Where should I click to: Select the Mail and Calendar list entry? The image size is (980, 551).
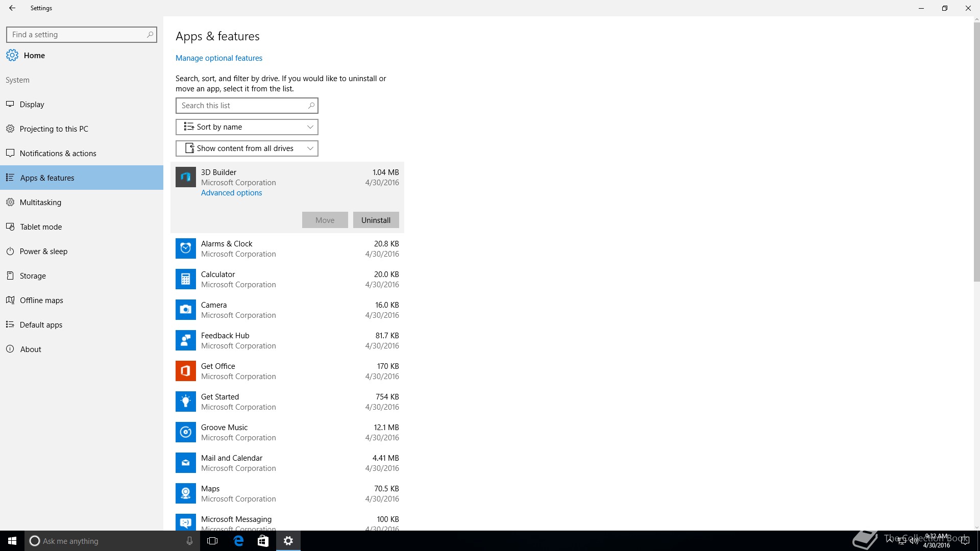[x=287, y=463]
